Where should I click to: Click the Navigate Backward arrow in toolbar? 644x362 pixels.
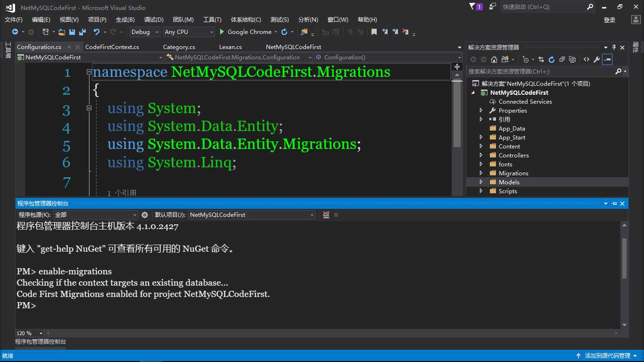click(x=15, y=32)
